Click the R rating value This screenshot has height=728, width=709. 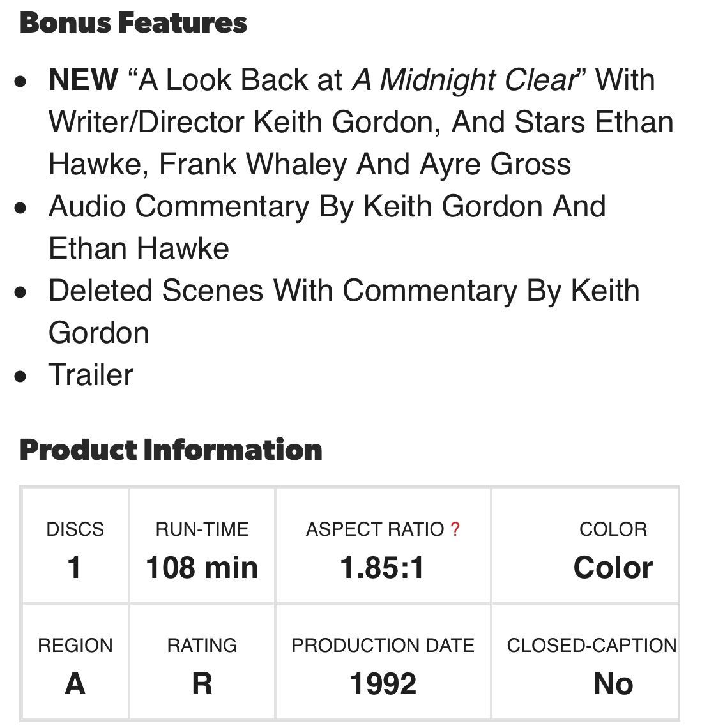click(202, 684)
